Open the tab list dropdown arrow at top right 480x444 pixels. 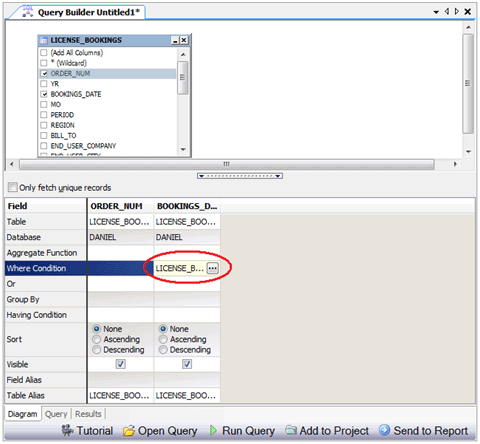436,12
